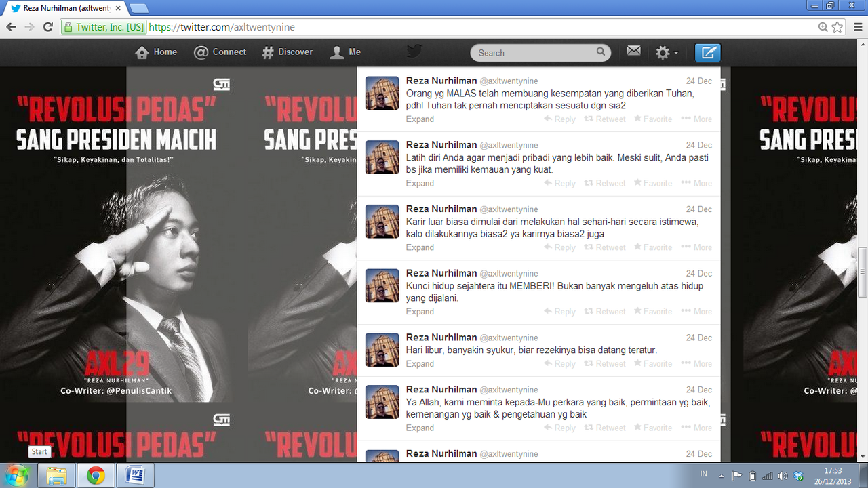868x488 pixels.
Task: Favorite the 'Hari libur' tweet
Action: [x=652, y=364]
